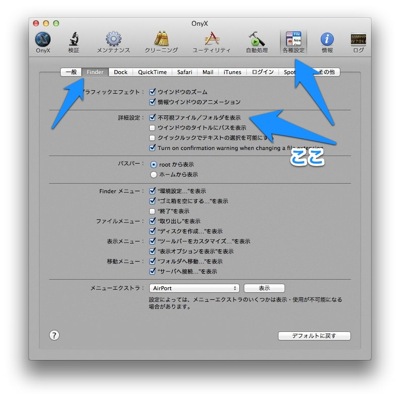Open the クリーニング broom icon
Screen dimensions: 400x400
click(x=161, y=42)
